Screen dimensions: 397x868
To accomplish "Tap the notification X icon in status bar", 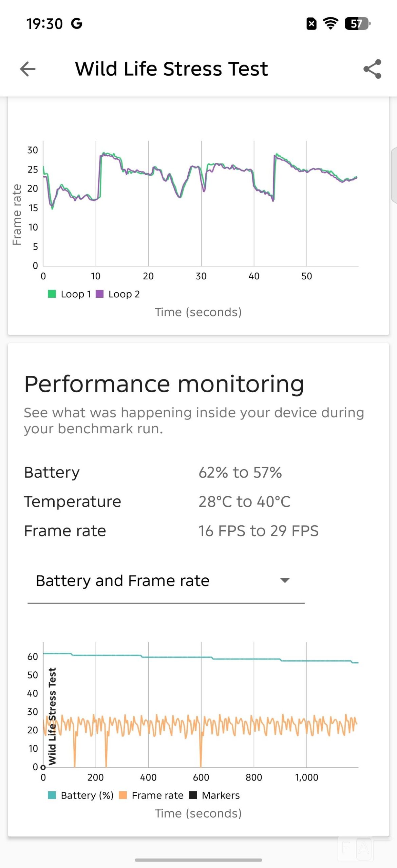I will 311,24.
